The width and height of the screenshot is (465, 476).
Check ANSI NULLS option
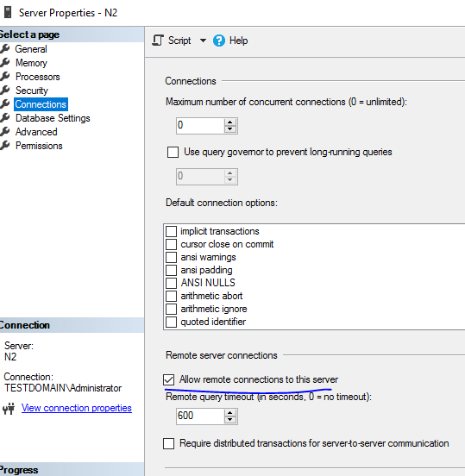coord(171,283)
